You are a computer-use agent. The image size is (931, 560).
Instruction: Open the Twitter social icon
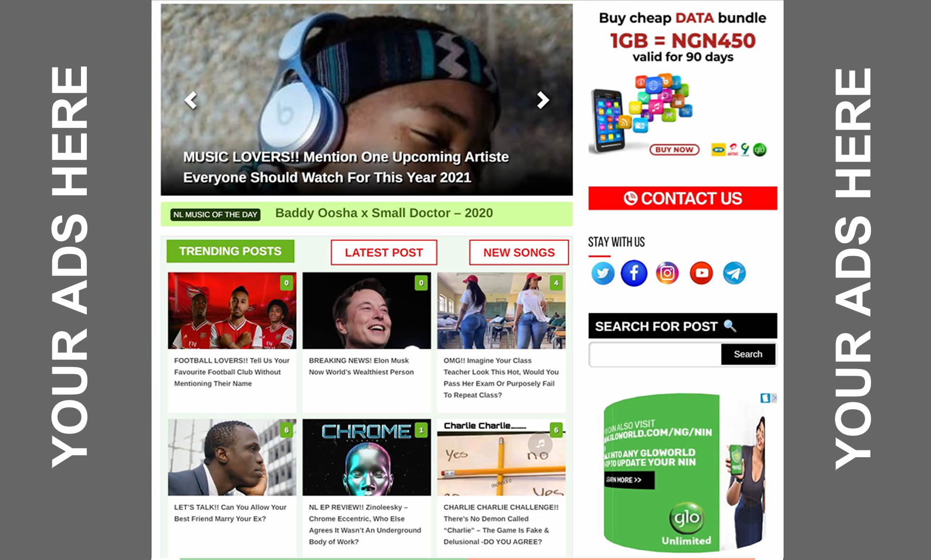[603, 273]
